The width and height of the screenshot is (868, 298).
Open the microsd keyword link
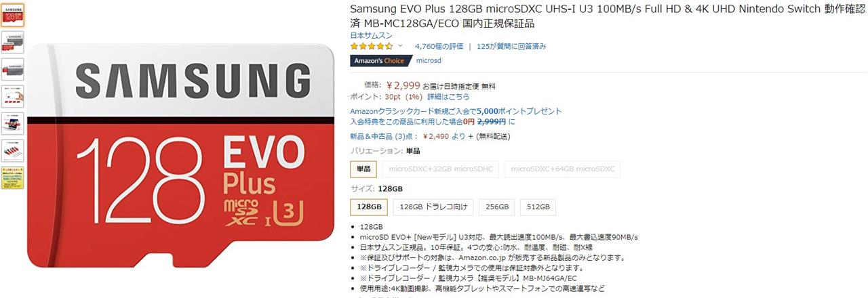[429, 61]
